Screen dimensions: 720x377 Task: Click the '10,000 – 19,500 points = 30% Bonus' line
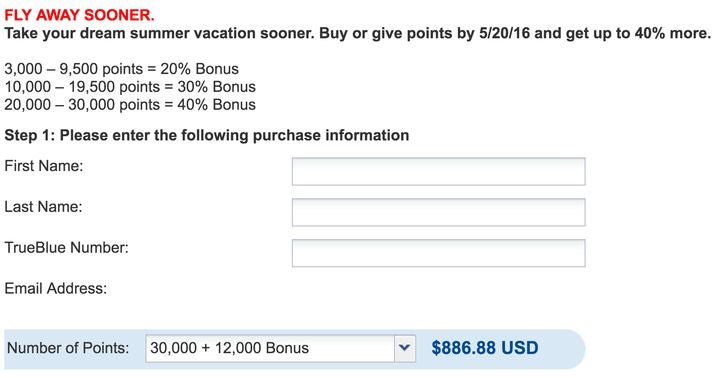(130, 87)
